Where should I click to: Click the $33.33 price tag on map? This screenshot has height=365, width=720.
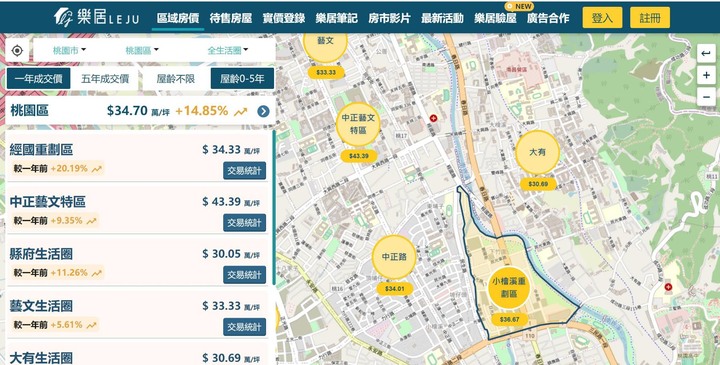tap(326, 73)
